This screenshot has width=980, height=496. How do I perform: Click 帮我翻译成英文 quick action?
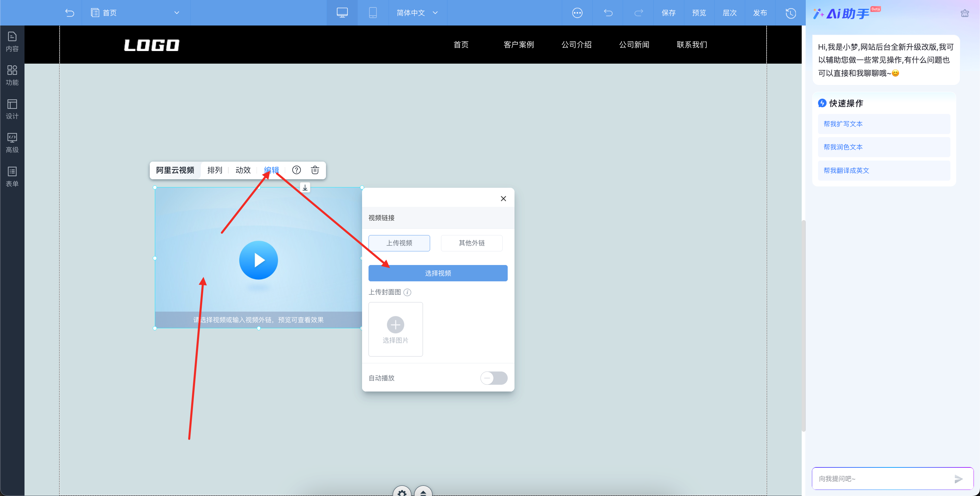click(847, 170)
